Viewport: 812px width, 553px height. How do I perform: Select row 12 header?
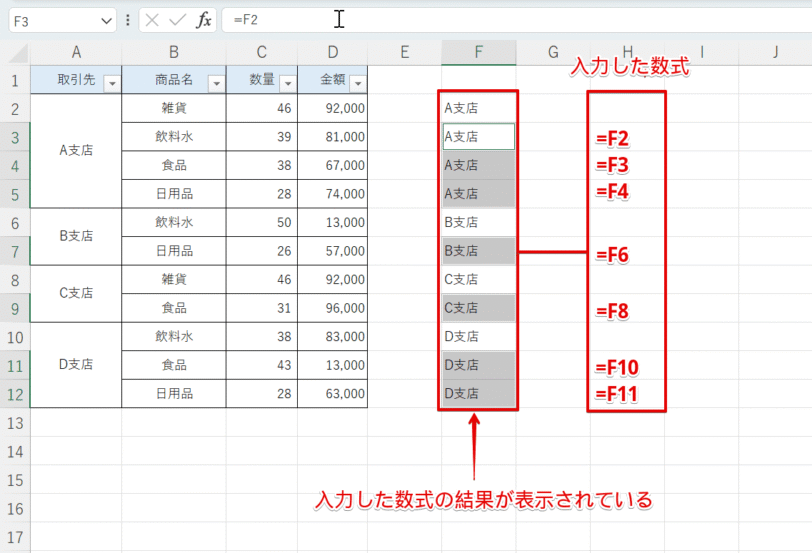tap(15, 395)
